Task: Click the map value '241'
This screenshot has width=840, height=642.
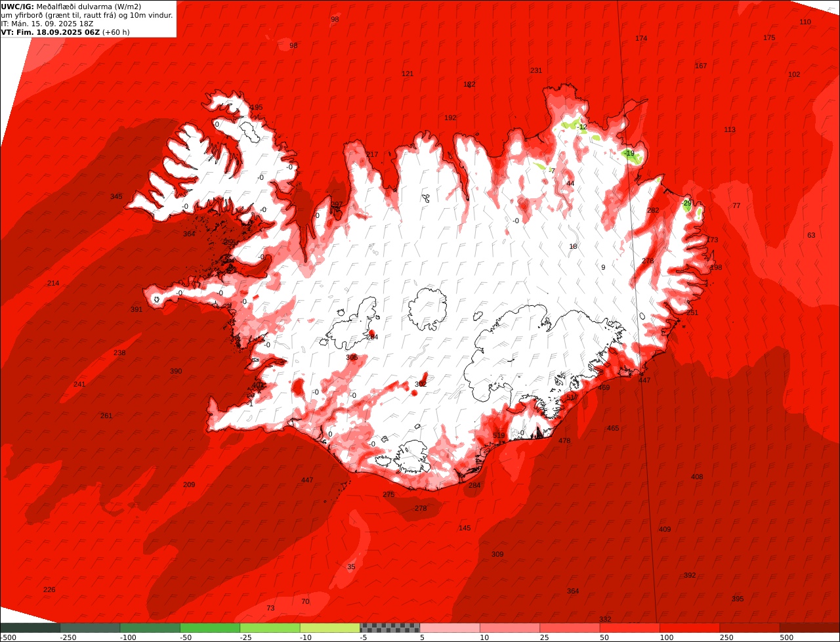Action: click(79, 384)
